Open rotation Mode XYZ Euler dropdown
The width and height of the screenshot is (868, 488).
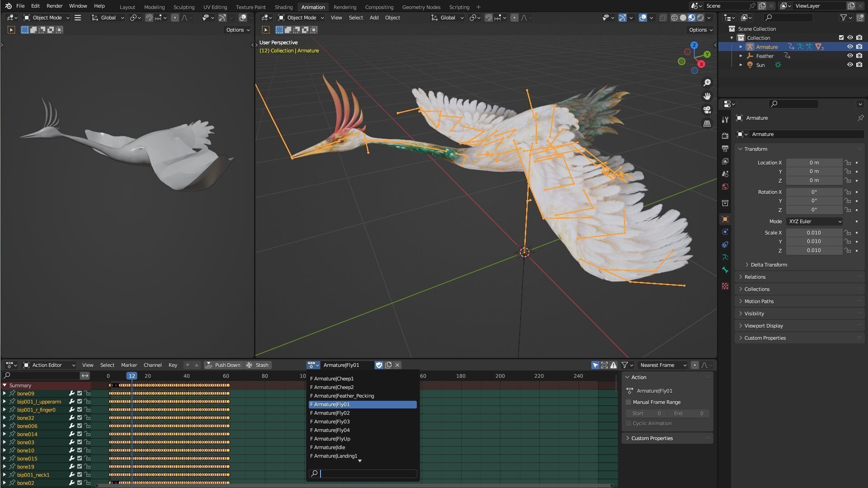coord(815,221)
